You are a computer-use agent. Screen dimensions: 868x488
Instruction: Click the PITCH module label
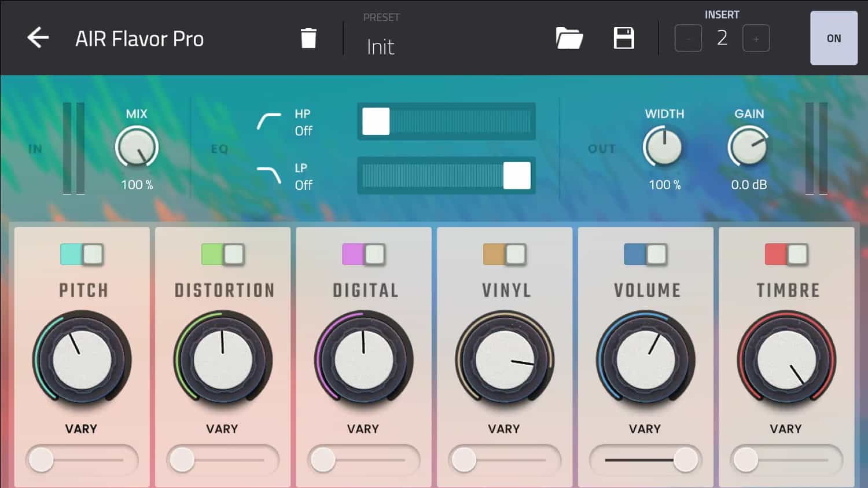83,290
